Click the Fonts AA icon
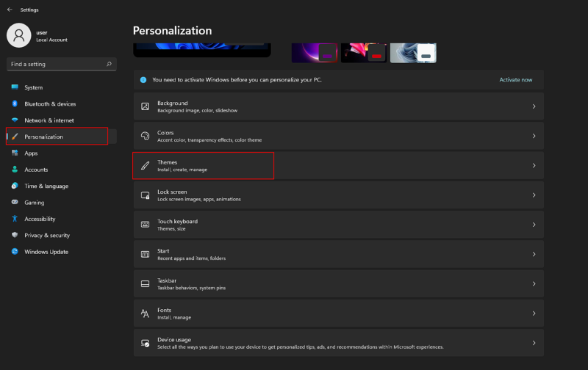588x370 pixels. pos(145,313)
